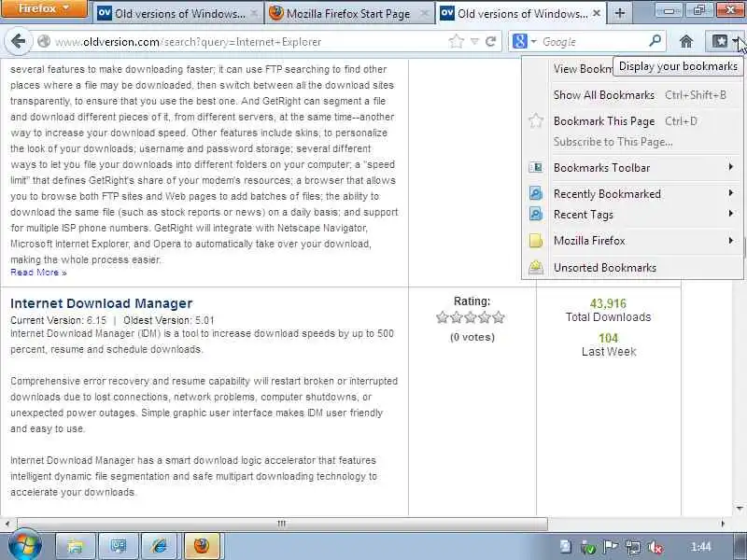Open a new tab with plus button
The width and height of the screenshot is (747, 560).
620,13
